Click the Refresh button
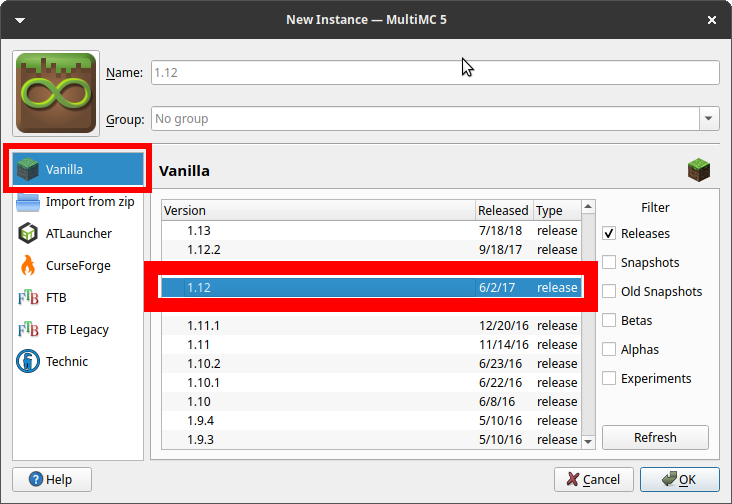This screenshot has width=732, height=504. coord(655,437)
